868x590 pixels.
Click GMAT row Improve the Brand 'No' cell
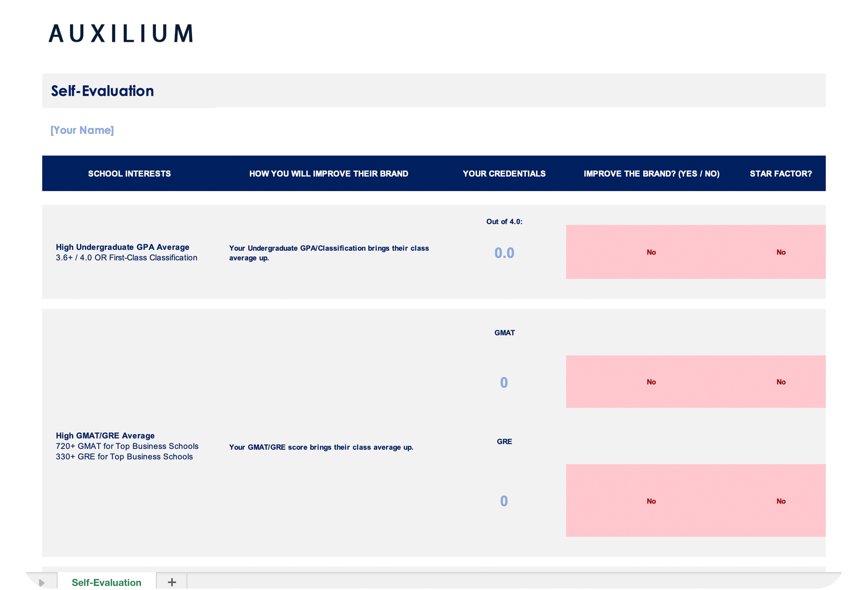coord(651,382)
